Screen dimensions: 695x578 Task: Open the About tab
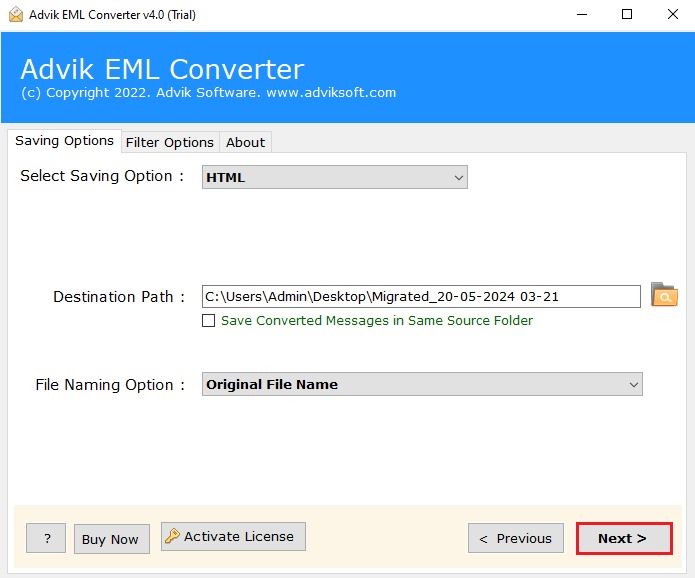click(x=246, y=142)
